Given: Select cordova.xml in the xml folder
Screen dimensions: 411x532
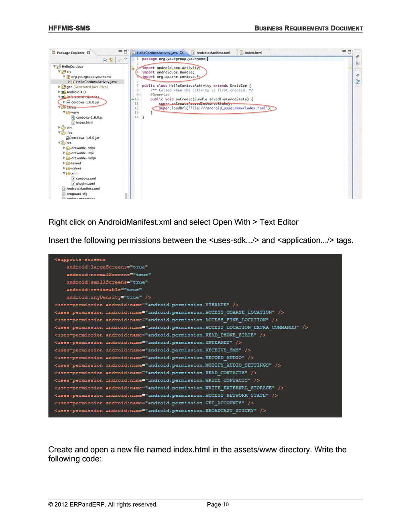Looking at the screenshot, I should [84, 179].
